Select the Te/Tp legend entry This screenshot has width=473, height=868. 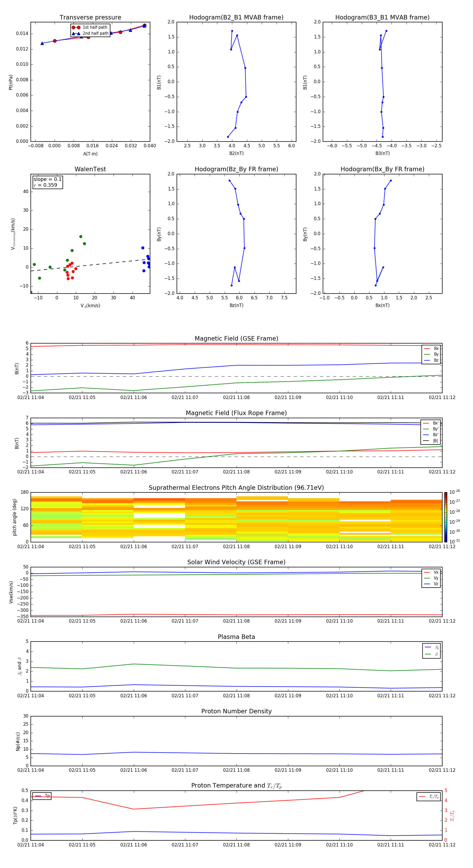point(429,796)
